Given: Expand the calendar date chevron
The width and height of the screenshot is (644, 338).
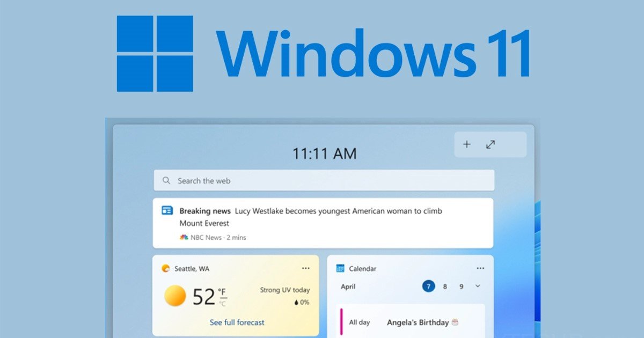Looking at the screenshot, I should point(478,286).
